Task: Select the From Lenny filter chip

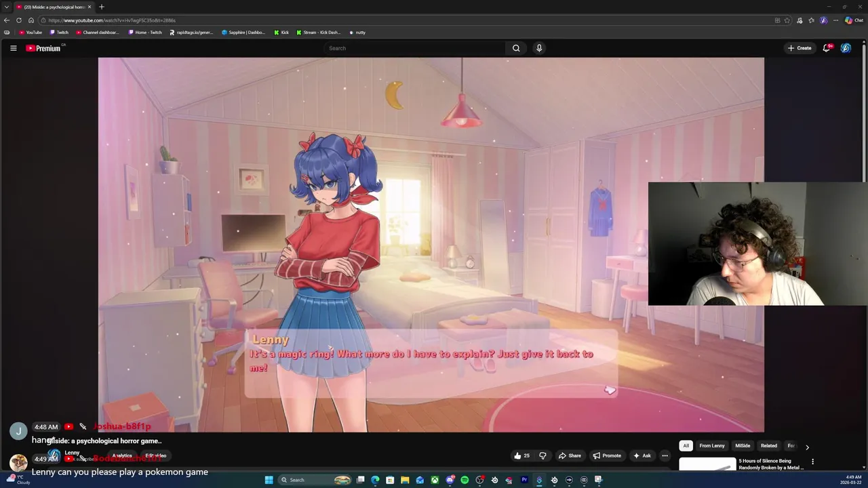Action: [x=712, y=445]
